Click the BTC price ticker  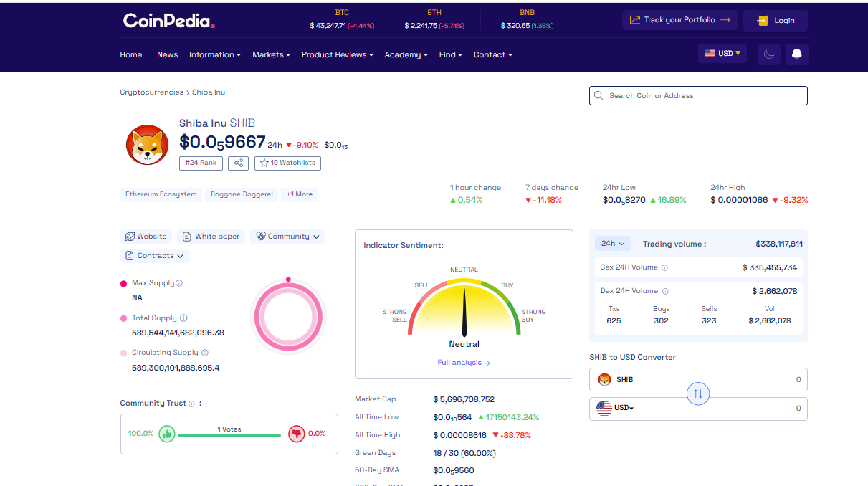(x=342, y=19)
